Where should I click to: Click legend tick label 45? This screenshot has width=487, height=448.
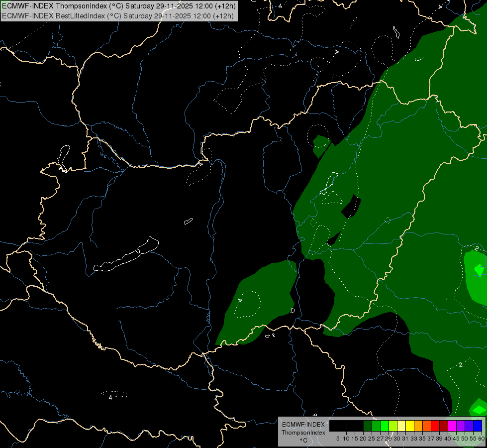(456, 439)
